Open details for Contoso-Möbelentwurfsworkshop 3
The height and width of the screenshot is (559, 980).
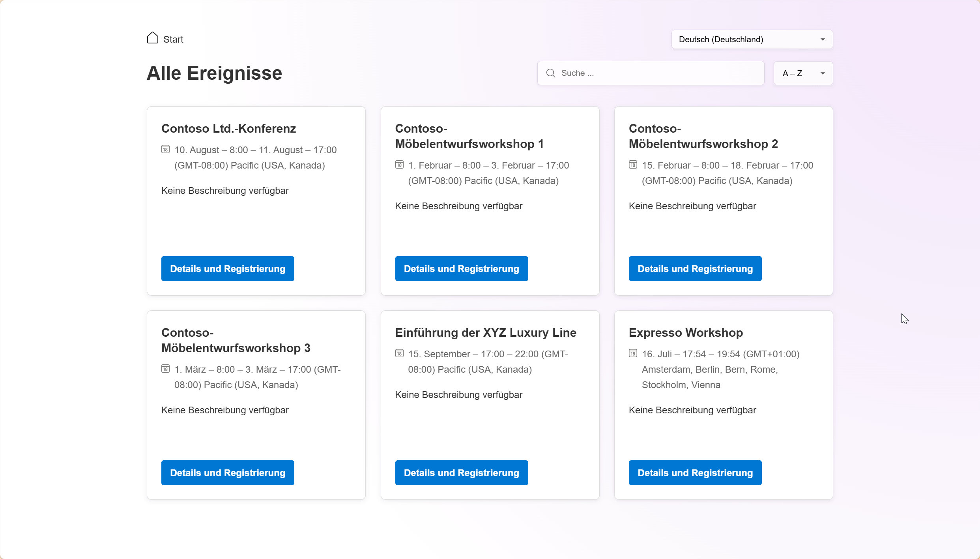point(228,473)
